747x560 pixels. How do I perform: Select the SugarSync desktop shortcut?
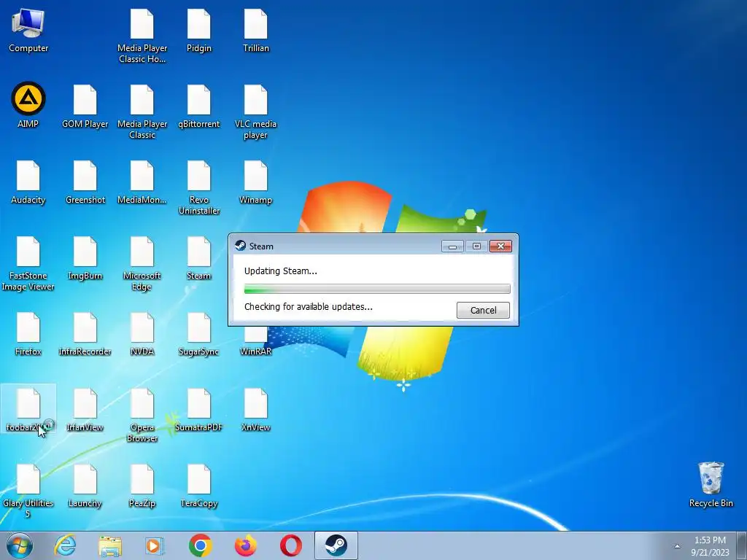pyautogui.click(x=198, y=334)
